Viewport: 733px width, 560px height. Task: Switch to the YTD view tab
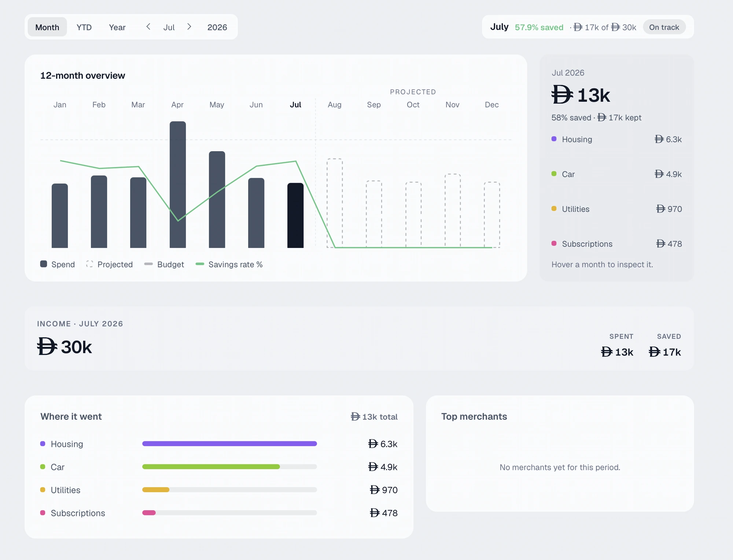click(84, 27)
